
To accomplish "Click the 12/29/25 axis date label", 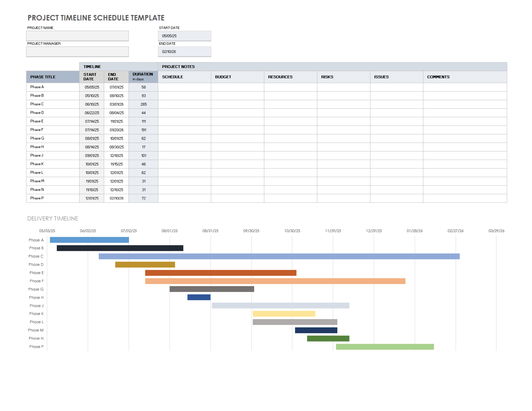I will (x=374, y=231).
